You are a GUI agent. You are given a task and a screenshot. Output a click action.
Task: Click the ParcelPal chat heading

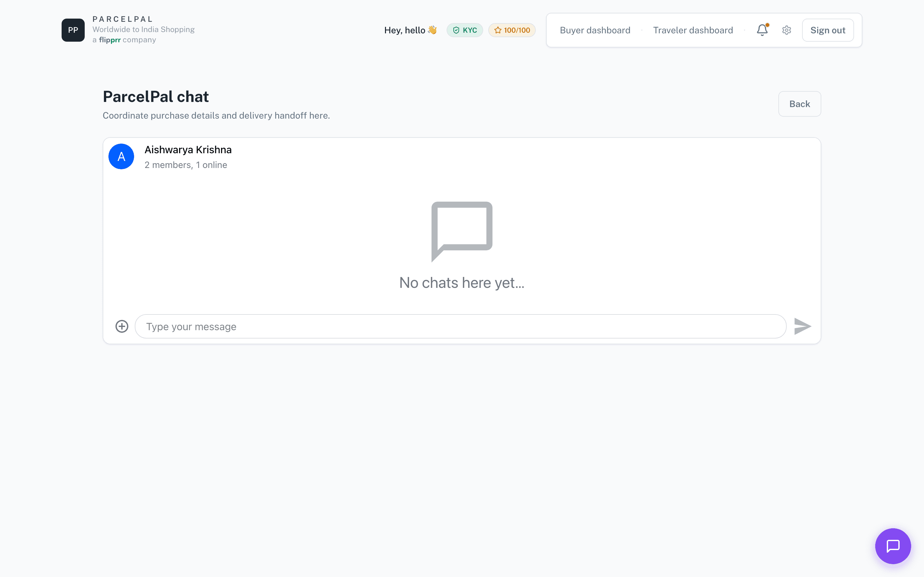(156, 96)
